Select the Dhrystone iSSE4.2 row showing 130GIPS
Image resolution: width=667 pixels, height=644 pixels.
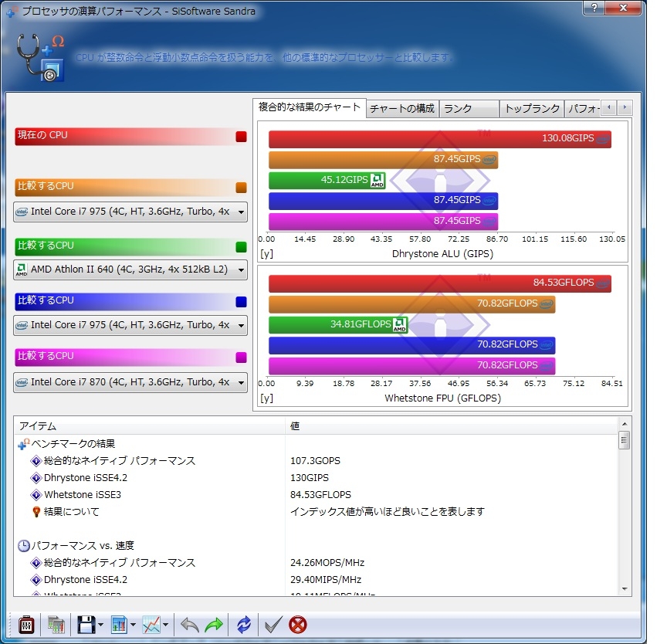click(x=315, y=478)
